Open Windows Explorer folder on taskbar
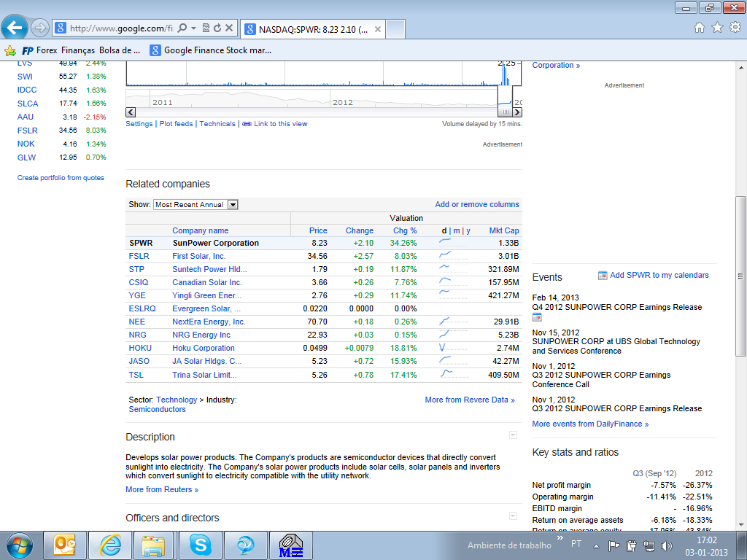Screen dimensions: 747x560 153,545
